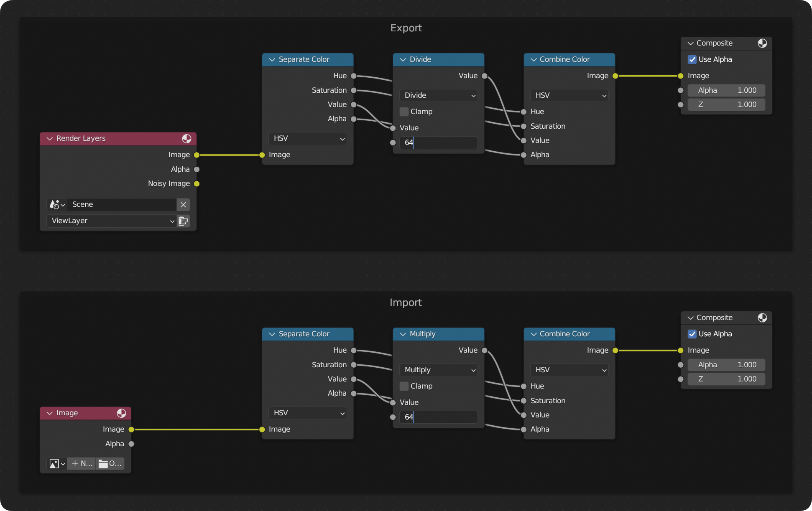This screenshot has width=812, height=511.
Task: Enable Clamp on the Divide node
Action: (404, 112)
